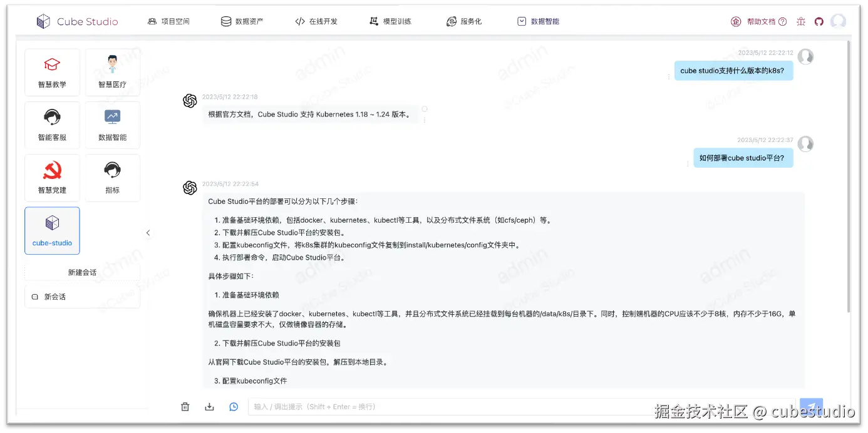The width and height of the screenshot is (868, 433).
Task: Collapse the sidebar with the chevron arrow
Action: pyautogui.click(x=148, y=233)
